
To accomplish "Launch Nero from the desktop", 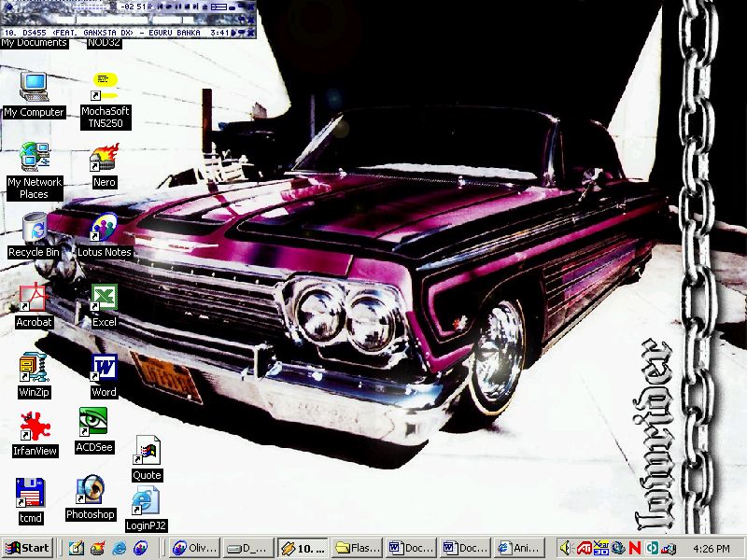I will pos(104,158).
